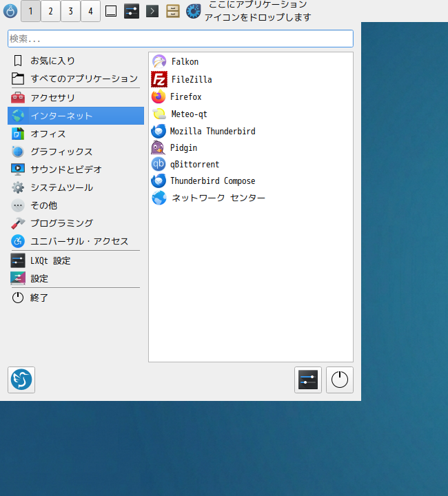Launch Mozilla Thunderbird mail client
448x496 pixels.
251,131
